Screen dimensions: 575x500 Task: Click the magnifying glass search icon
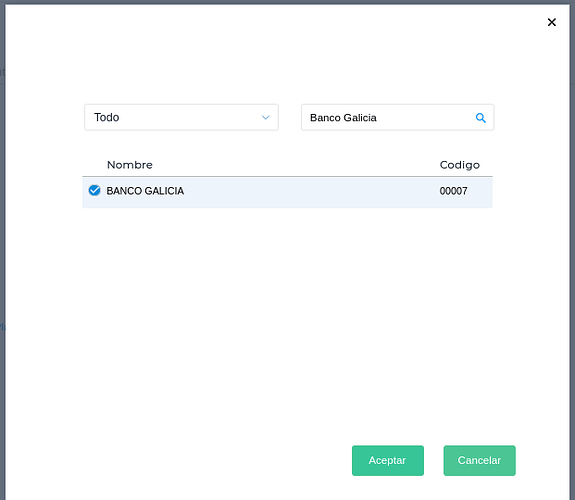pyautogui.click(x=480, y=118)
